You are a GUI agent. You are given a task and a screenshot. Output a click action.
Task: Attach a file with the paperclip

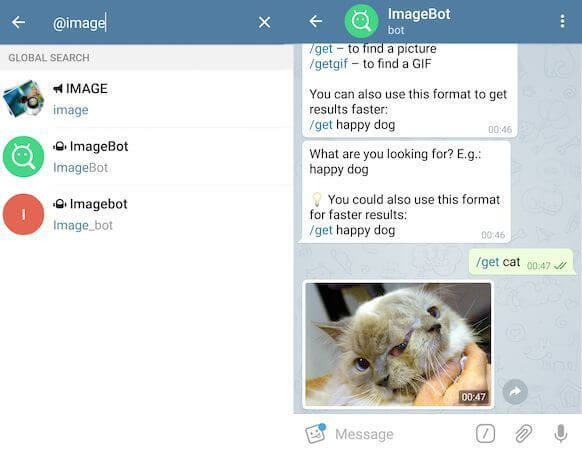[x=523, y=433]
